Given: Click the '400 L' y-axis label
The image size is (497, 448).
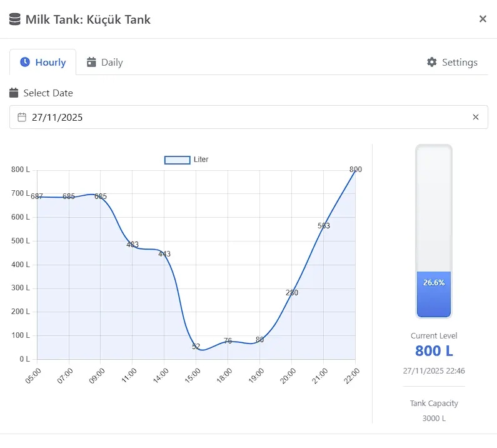Looking at the screenshot, I should pyautogui.click(x=21, y=265).
